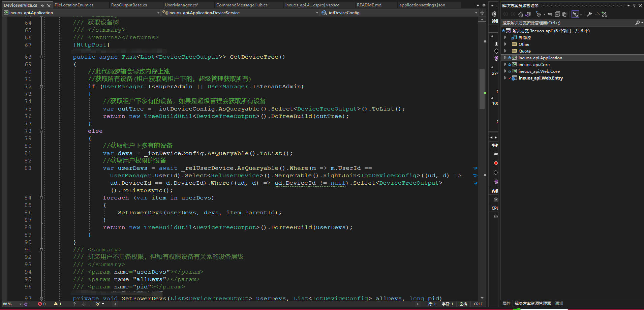Open Solution Explorer window options dropdown

coord(628,5)
